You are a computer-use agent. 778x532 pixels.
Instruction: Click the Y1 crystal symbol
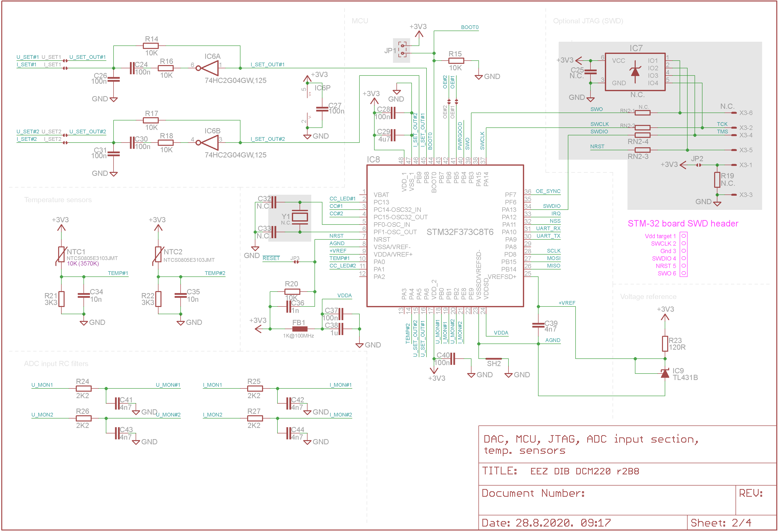(x=300, y=217)
